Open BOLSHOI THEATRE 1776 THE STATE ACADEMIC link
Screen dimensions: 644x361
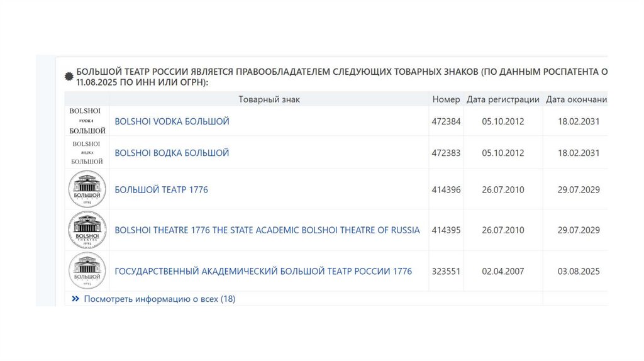[267, 230]
